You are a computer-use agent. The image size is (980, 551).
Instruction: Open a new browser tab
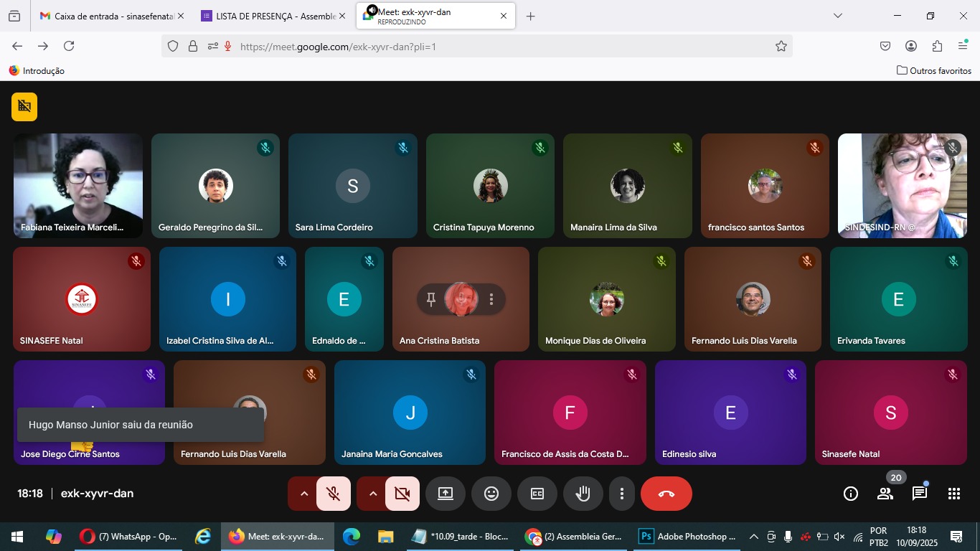tap(531, 16)
